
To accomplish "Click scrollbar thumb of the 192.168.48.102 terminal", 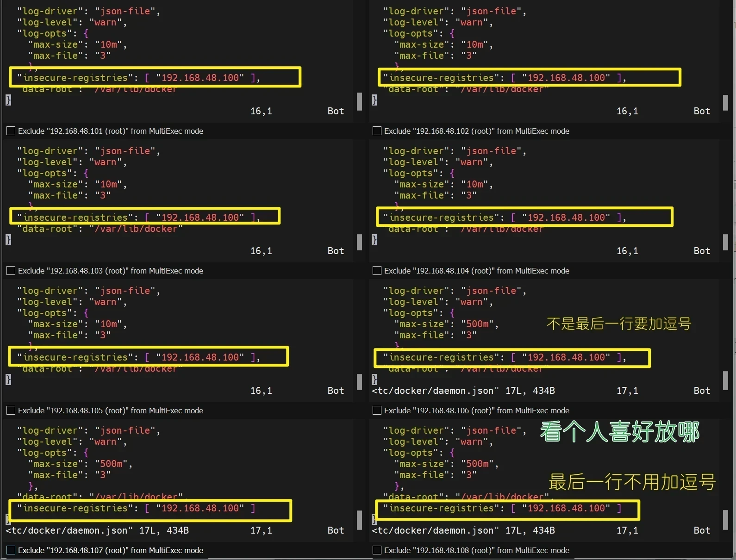I will 725,102.
